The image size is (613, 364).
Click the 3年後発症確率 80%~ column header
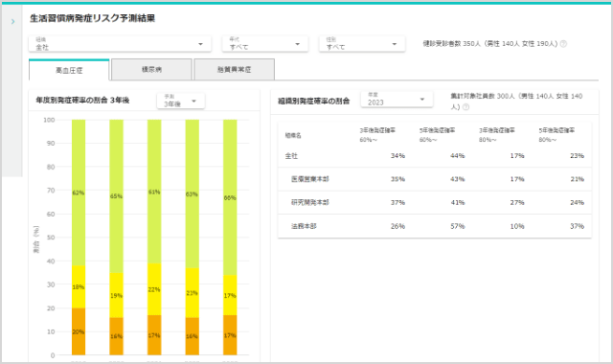tap(497, 135)
